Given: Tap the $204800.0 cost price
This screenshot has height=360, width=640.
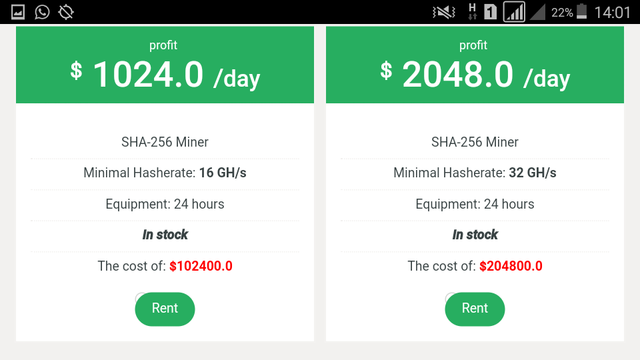Looking at the screenshot, I should [x=511, y=266].
